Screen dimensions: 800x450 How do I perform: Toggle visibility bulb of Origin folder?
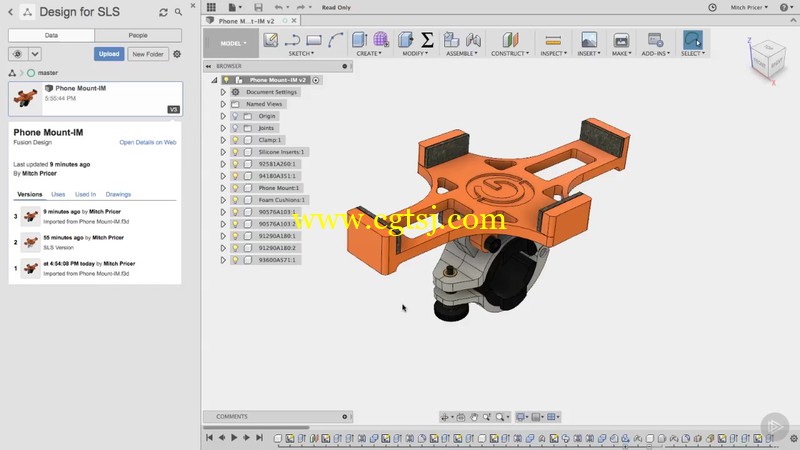coord(235,116)
